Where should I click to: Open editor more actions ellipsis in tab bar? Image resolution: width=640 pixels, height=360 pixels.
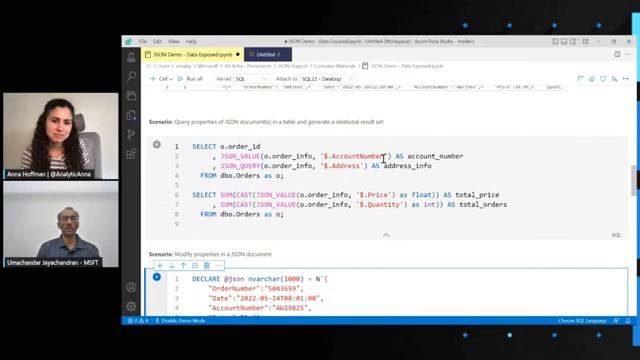[x=628, y=54]
